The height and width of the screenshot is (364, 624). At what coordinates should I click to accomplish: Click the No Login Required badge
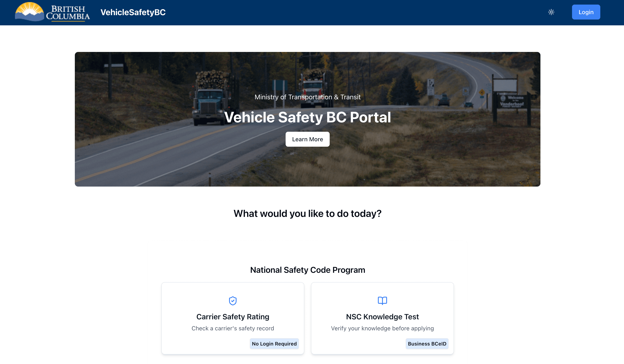point(274,344)
